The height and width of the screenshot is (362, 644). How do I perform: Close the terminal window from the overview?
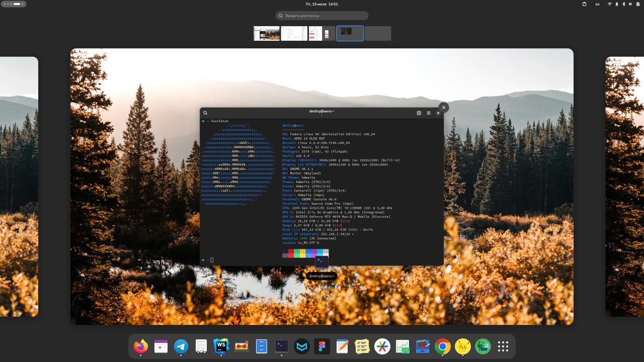click(443, 107)
